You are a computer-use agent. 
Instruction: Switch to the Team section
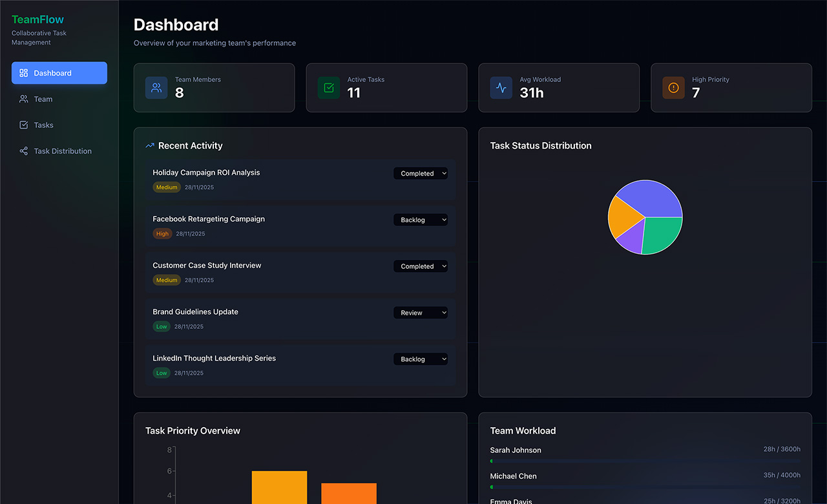[43, 99]
